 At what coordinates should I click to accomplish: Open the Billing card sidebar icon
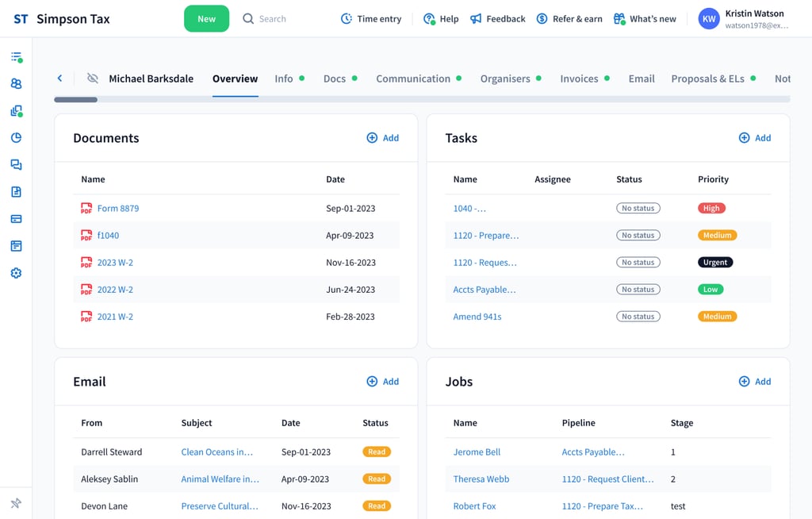16,219
